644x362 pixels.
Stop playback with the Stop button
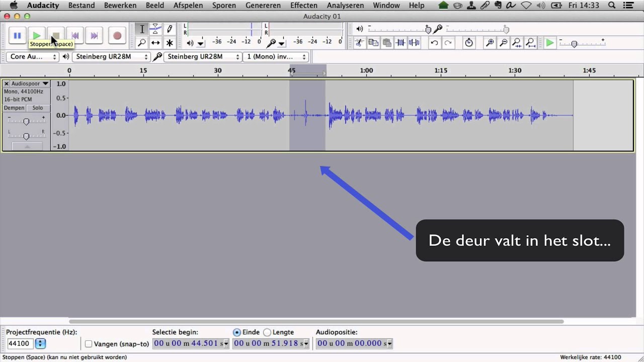55,36
